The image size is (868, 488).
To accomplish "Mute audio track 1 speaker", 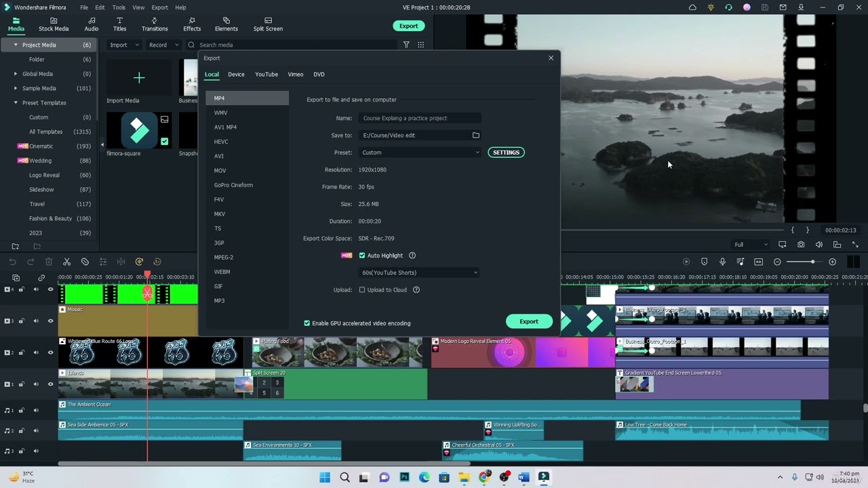I will pyautogui.click(x=36, y=410).
